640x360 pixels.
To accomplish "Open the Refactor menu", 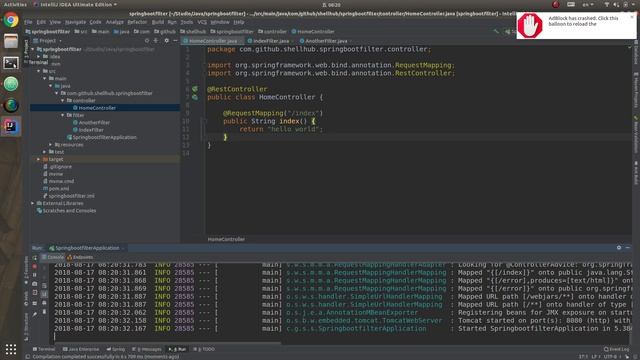I will pyautogui.click(x=137, y=22).
